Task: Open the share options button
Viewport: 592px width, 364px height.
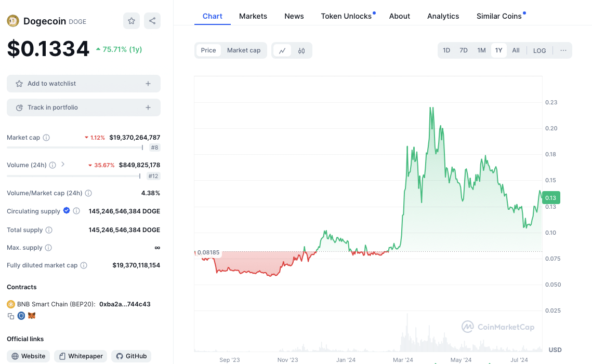Action: (152, 21)
